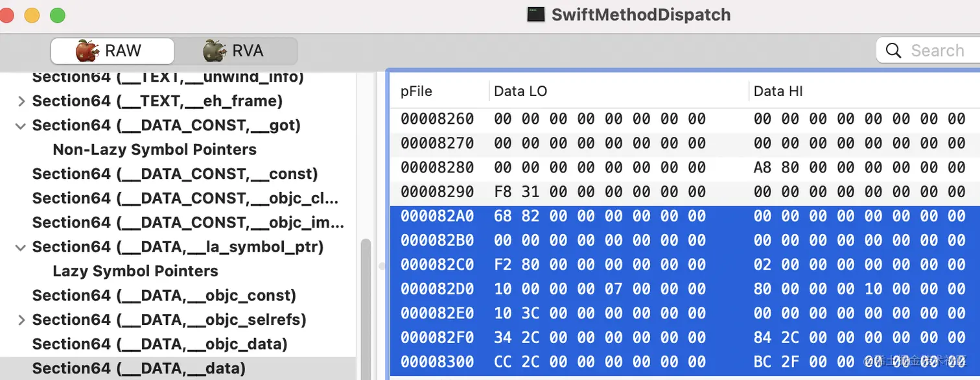
Task: Click the Data HI column header
Action: point(778,91)
